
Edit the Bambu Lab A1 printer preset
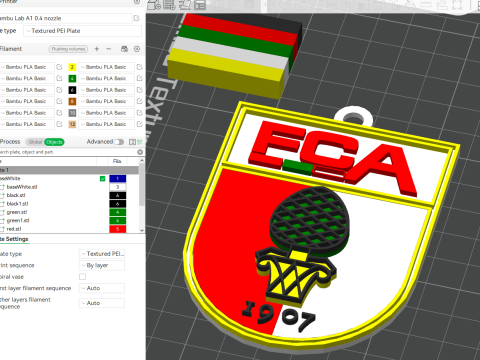click(137, 18)
